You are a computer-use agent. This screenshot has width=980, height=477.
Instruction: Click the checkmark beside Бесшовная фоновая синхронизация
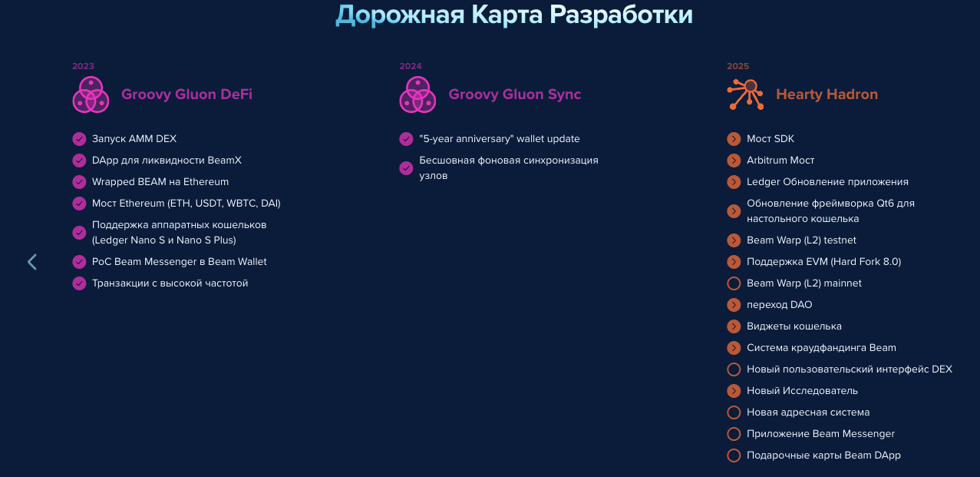tap(406, 168)
